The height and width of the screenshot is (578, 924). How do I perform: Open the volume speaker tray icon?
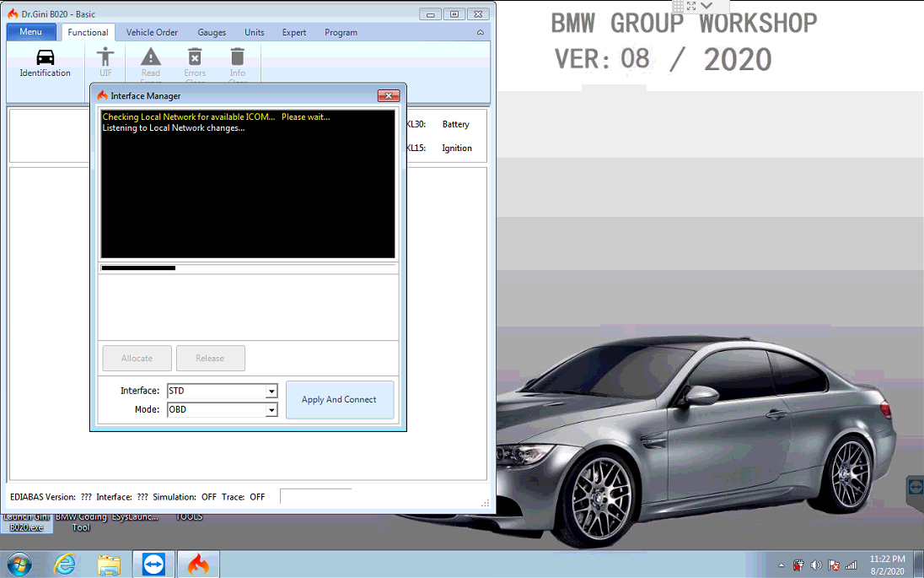pyautogui.click(x=816, y=565)
